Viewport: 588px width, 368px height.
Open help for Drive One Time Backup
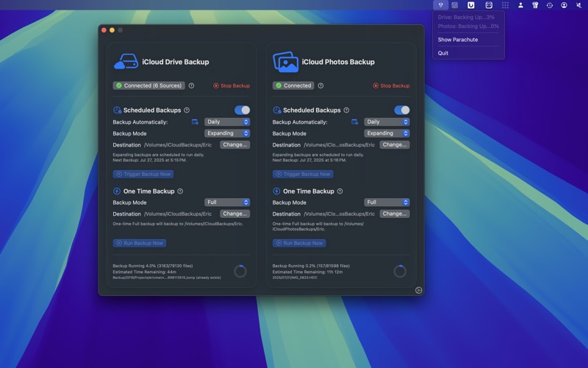180,191
